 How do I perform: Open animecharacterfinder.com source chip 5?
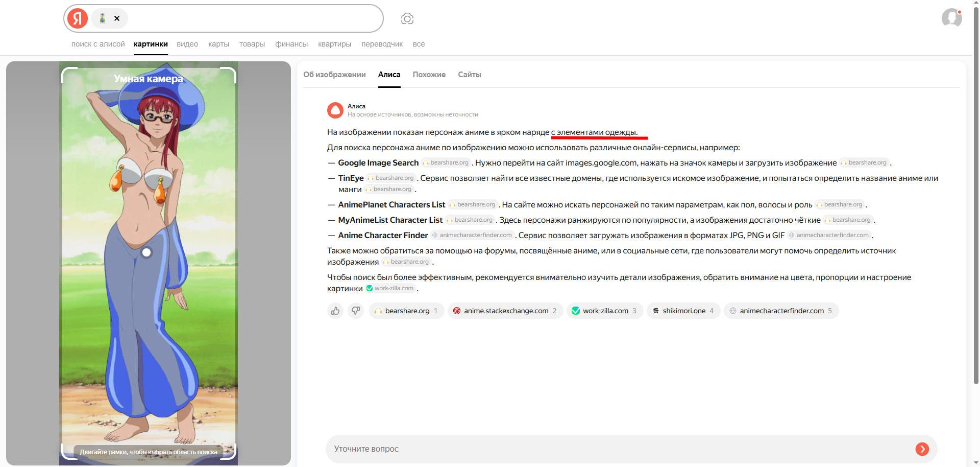(781, 311)
